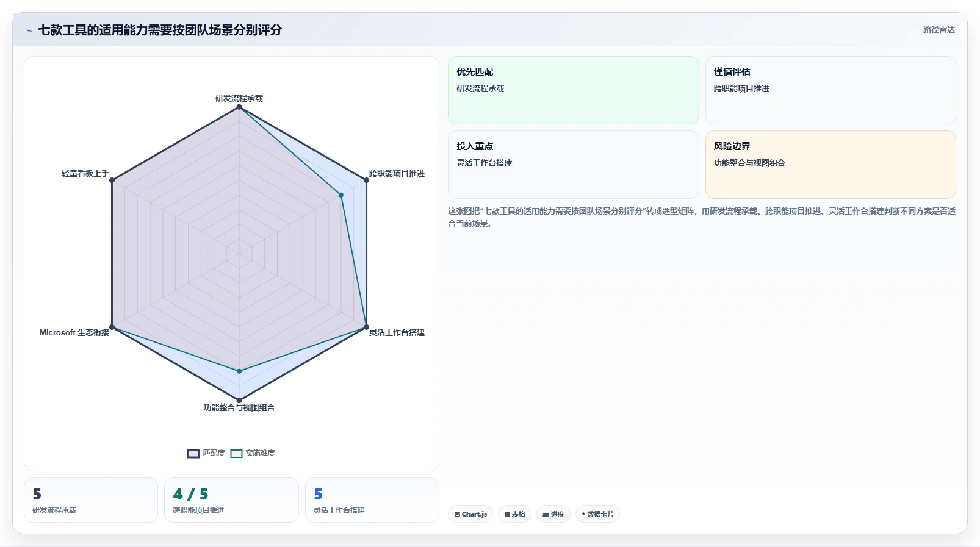Click the radar data point at 研发流程承载 vertex

239,107
